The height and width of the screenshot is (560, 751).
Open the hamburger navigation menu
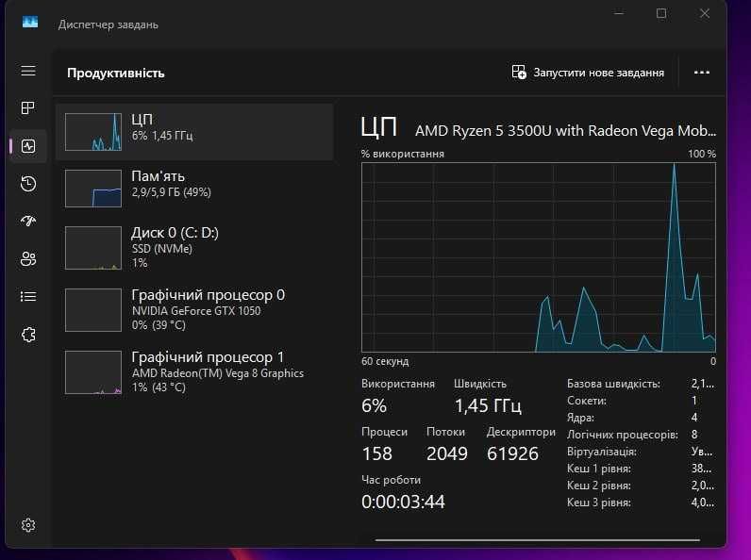(28, 71)
